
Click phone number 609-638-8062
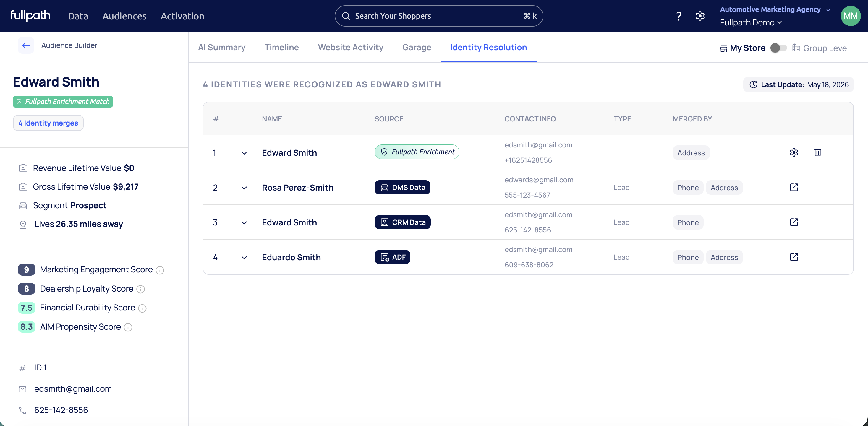529,265
